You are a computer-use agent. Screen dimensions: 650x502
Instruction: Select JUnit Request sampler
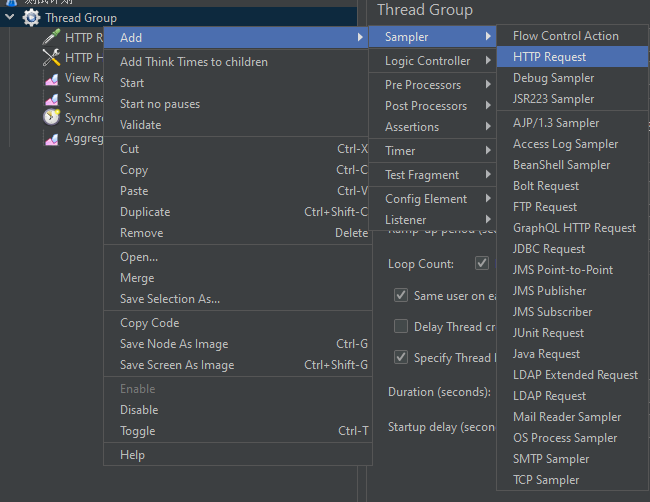pyautogui.click(x=572, y=333)
